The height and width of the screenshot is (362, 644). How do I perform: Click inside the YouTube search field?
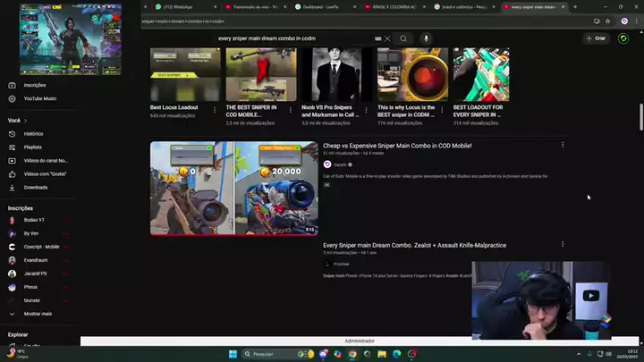[x=295, y=38]
